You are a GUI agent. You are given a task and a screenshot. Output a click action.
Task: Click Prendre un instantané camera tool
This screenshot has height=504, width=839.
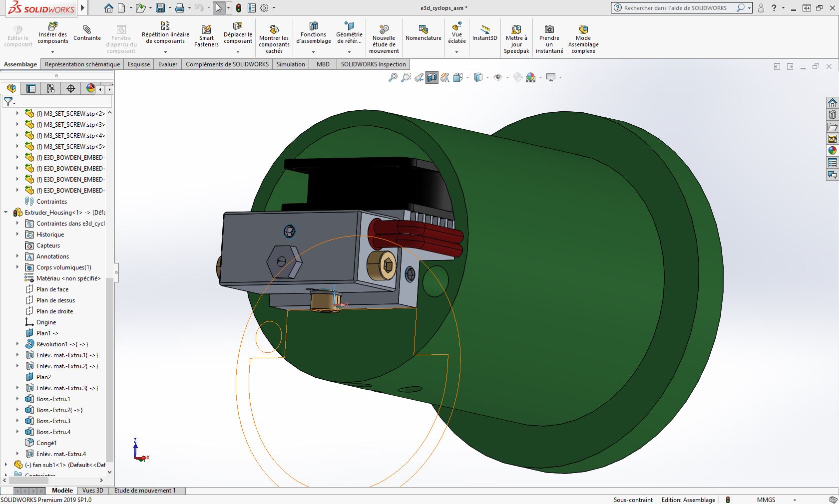click(x=549, y=38)
